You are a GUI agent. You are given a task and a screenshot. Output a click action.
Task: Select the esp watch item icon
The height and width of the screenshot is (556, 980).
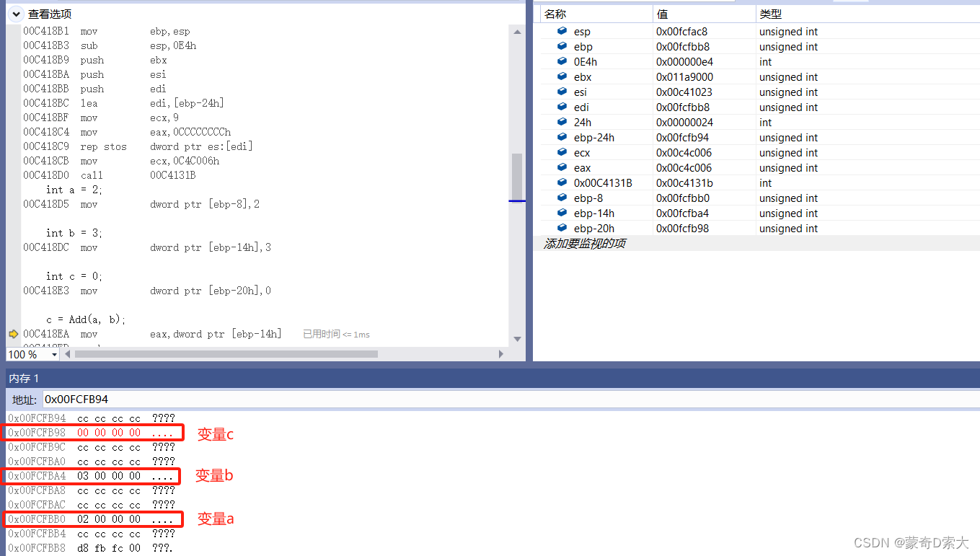(562, 31)
